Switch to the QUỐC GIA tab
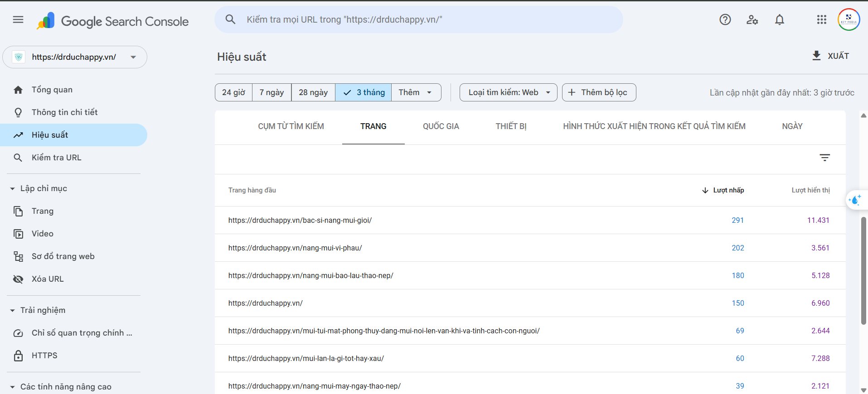Screen dimensions: 868x394 point(441,126)
